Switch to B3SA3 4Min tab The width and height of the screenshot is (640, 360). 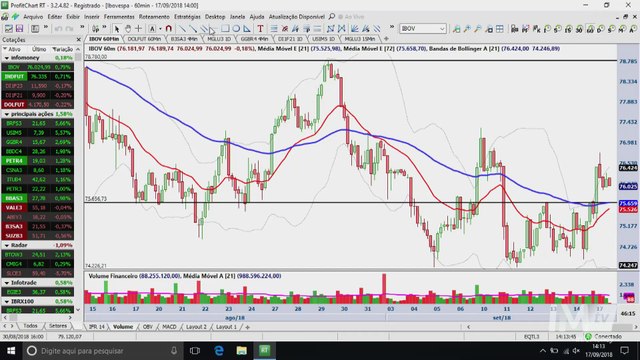click(184, 39)
